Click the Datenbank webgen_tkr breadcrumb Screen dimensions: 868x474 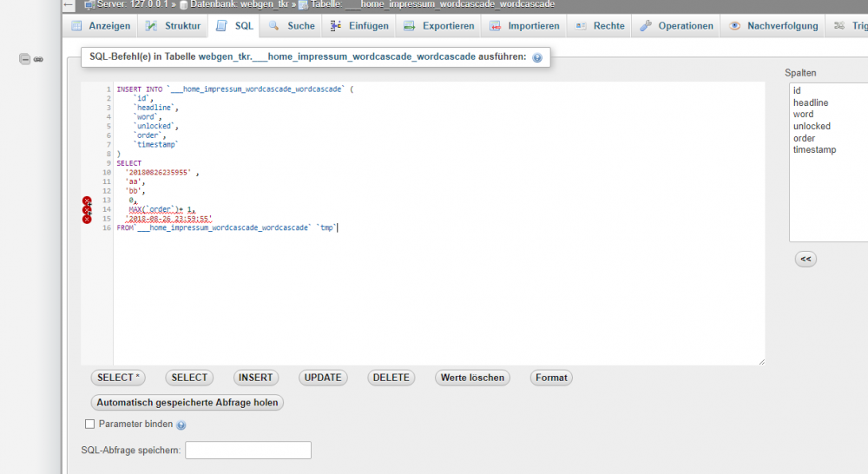pos(240,4)
